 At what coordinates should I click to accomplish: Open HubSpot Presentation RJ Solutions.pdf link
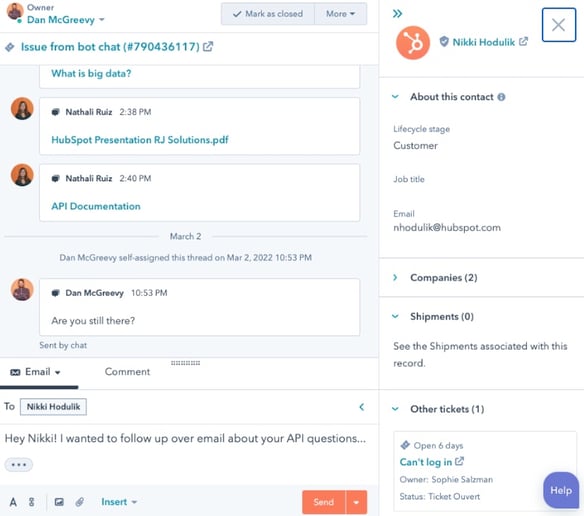140,140
